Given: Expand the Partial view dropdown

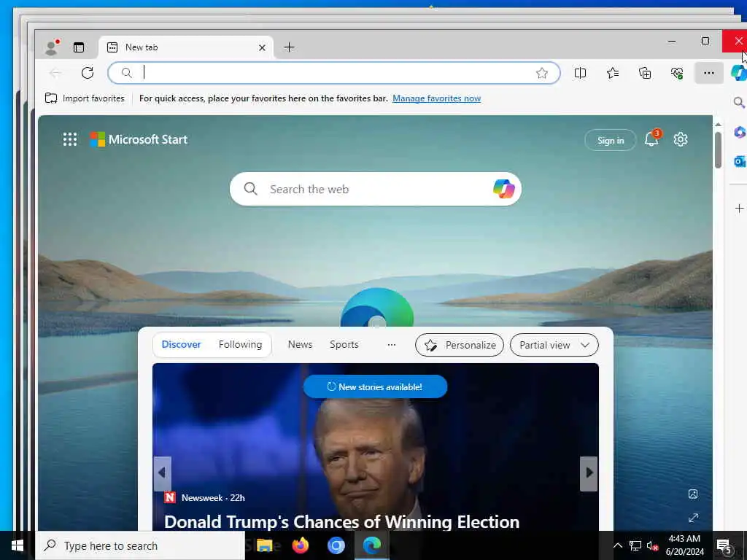Looking at the screenshot, I should (554, 345).
